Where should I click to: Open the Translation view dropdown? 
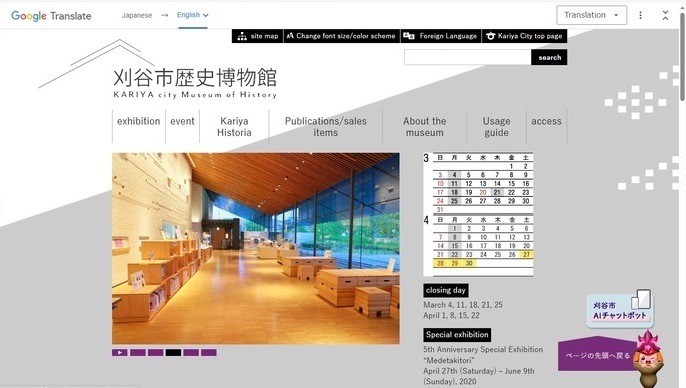coord(592,15)
